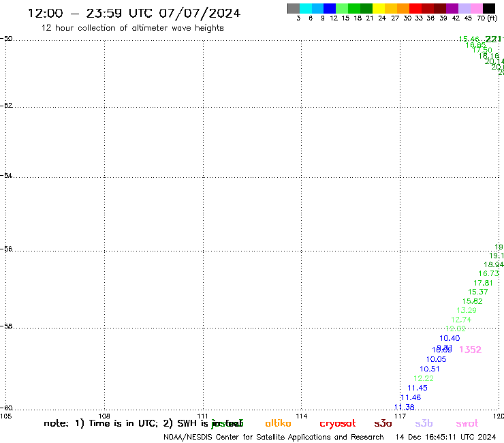Select the 16.73 wave height value
The height and width of the screenshot is (443, 504).
488,273
